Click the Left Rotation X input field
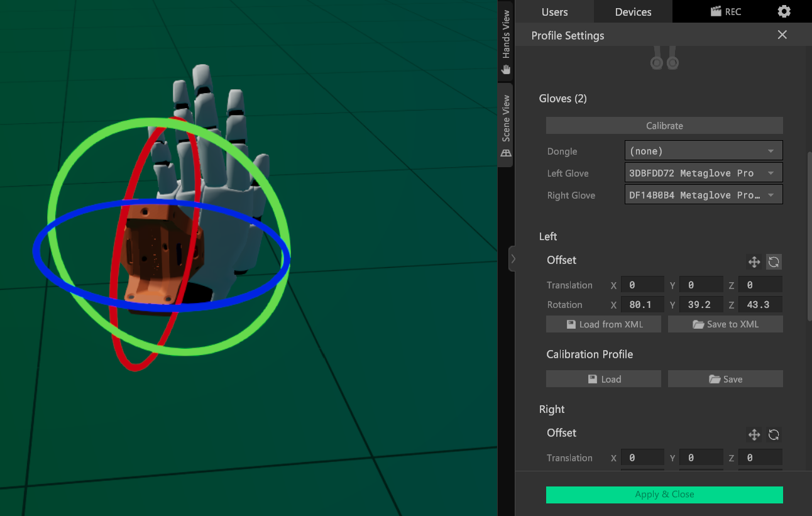Viewport: 812px width, 516px height. pos(642,305)
